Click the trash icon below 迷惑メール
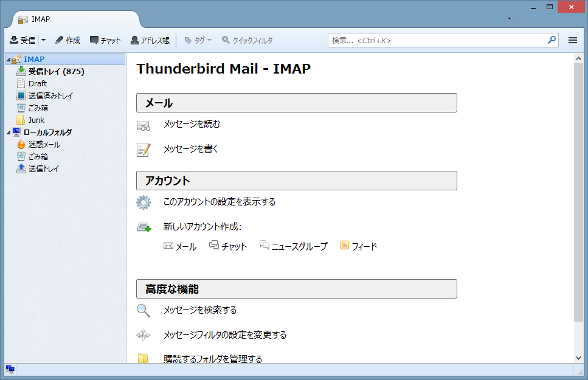Viewport: 588px width, 380px height. point(21,156)
